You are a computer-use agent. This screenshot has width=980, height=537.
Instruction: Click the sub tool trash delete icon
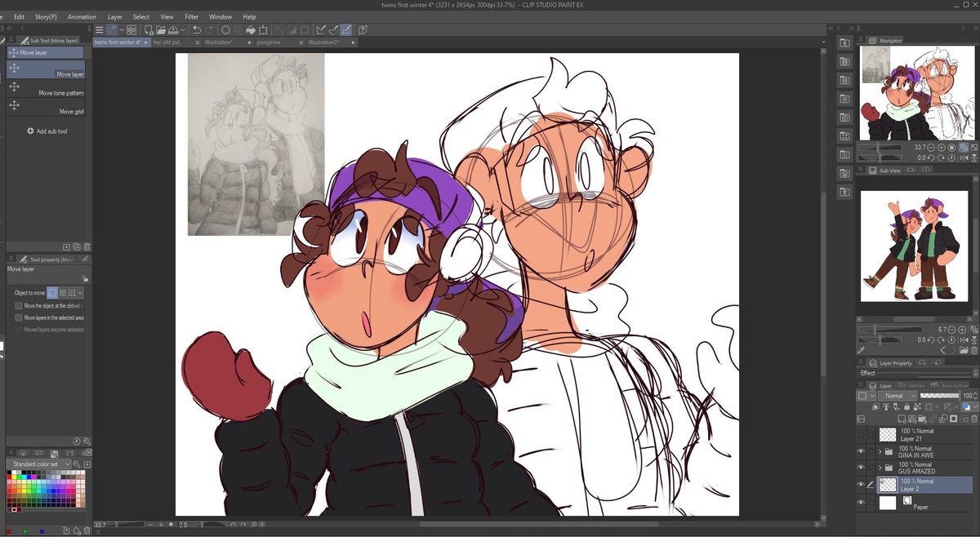coord(87,246)
